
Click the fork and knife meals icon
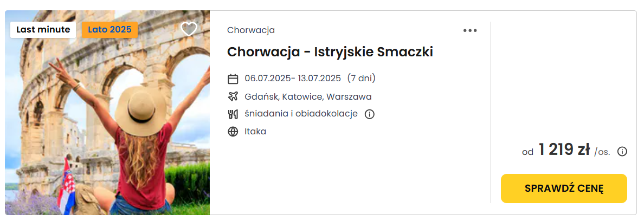pyautogui.click(x=233, y=114)
